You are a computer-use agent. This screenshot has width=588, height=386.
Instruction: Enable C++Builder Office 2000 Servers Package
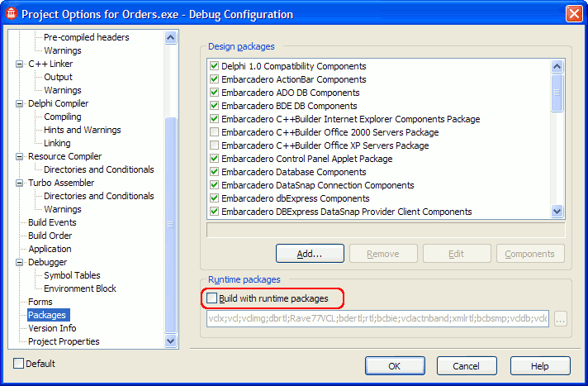[x=215, y=132]
